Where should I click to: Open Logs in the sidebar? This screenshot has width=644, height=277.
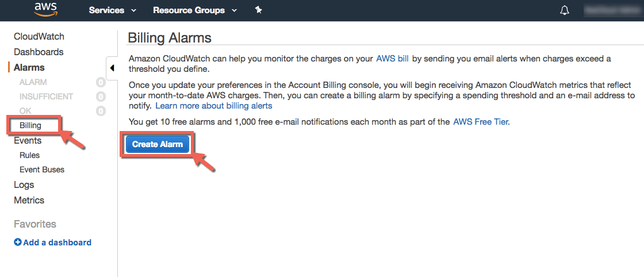[24, 184]
